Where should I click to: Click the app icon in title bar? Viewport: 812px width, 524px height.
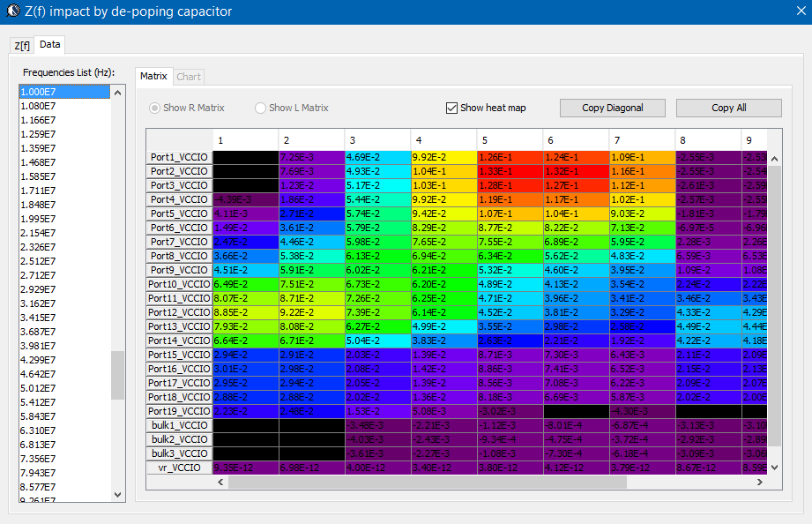click(12, 11)
